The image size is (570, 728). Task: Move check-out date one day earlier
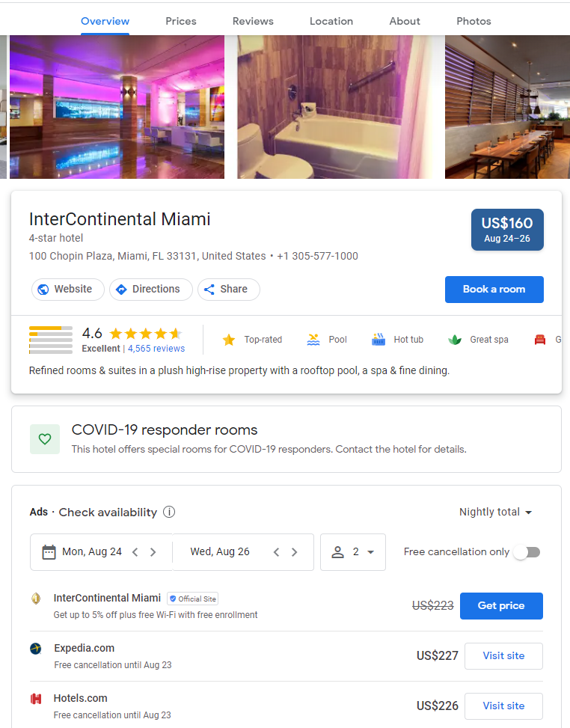coord(277,552)
